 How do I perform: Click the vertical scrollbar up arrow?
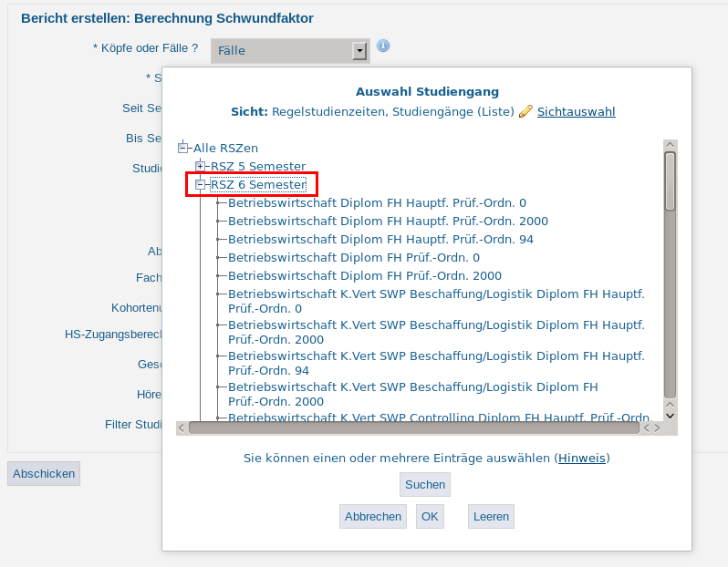tap(671, 144)
